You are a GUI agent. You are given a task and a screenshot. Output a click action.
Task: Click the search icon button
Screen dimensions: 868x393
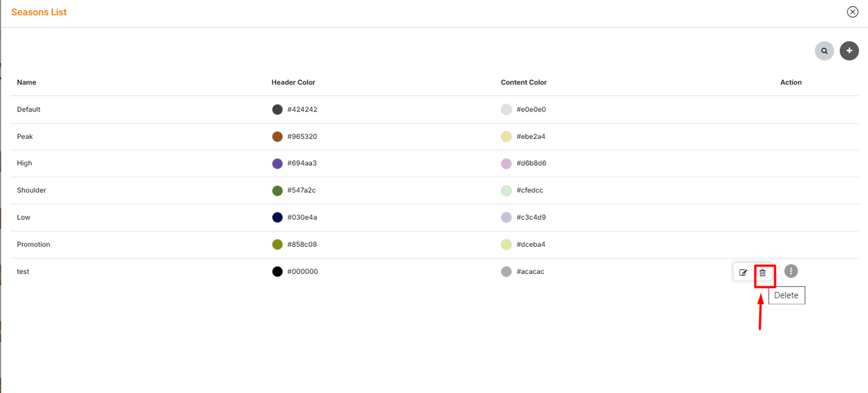[x=824, y=51]
